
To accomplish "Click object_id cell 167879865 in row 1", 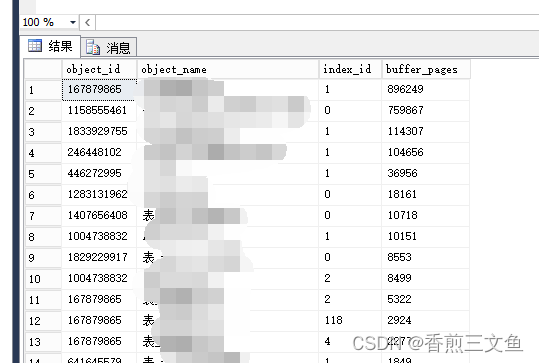I will (99, 90).
